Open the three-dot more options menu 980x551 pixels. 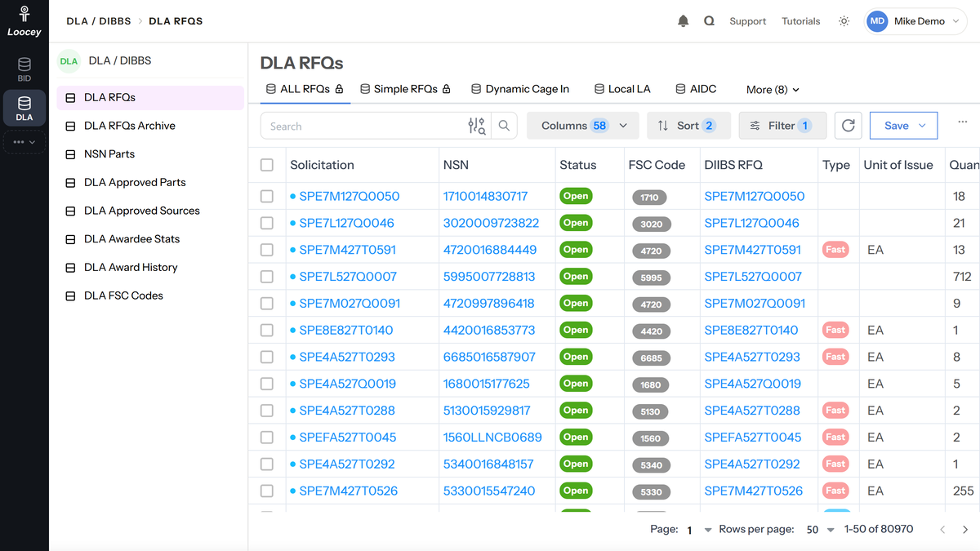point(963,122)
